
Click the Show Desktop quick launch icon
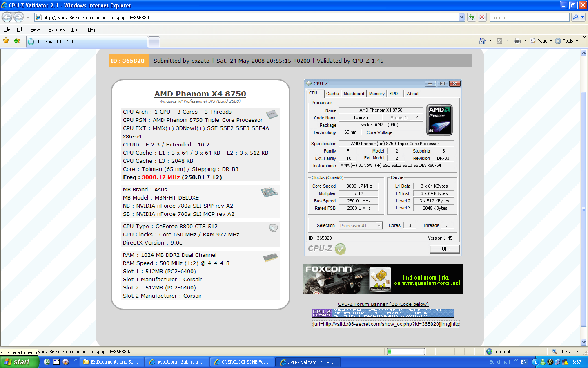56,362
